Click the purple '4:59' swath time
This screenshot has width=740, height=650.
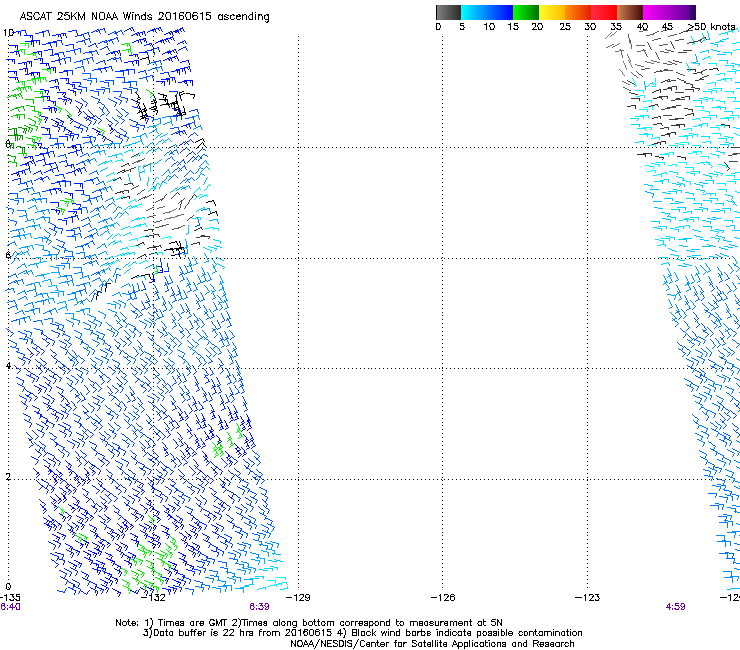pyautogui.click(x=675, y=607)
